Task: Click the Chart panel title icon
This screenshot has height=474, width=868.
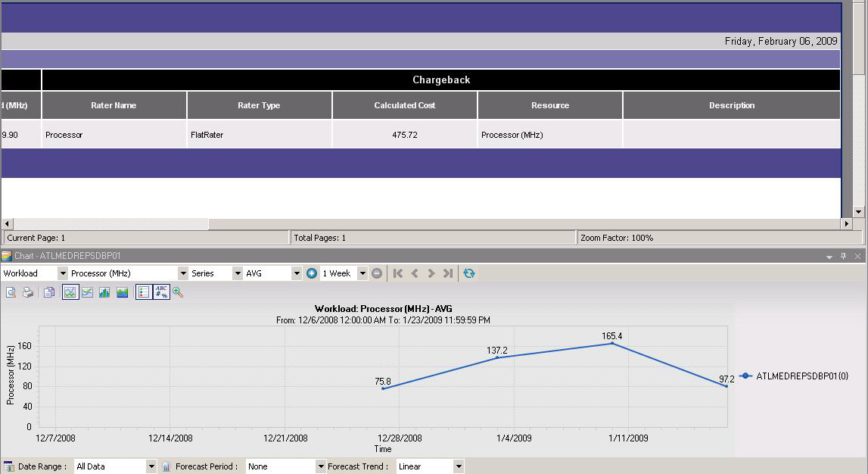Action: coord(7,256)
